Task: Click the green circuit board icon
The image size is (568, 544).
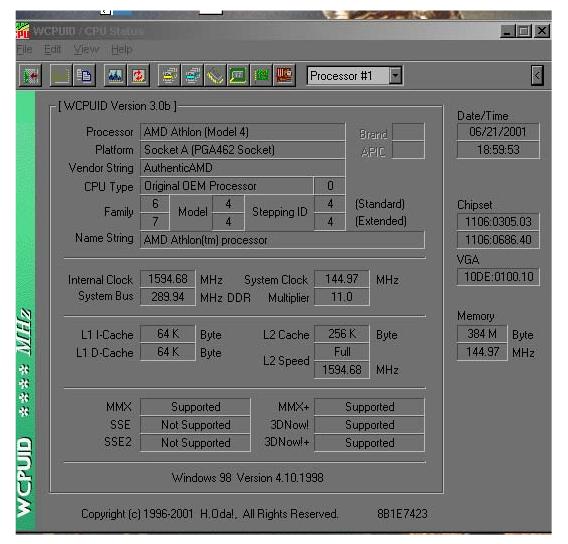Action: point(262,76)
